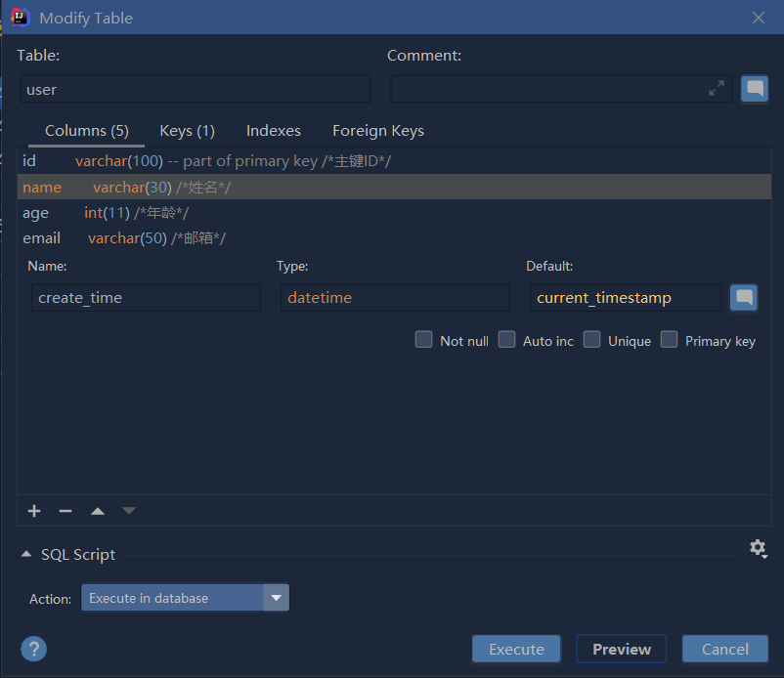Screen dimensions: 784x678
Task: Add a new column with the plus icon
Action: coord(33,510)
